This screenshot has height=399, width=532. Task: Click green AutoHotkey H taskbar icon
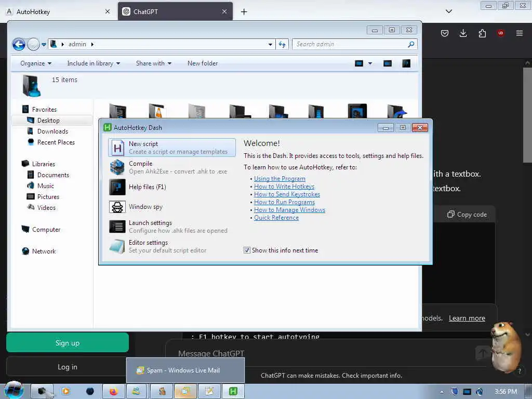tap(233, 391)
